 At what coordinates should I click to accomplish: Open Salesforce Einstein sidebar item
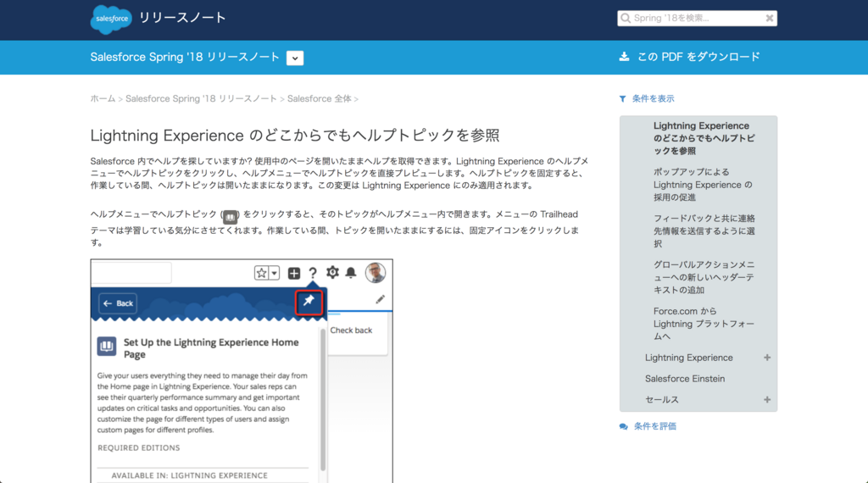[685, 379]
